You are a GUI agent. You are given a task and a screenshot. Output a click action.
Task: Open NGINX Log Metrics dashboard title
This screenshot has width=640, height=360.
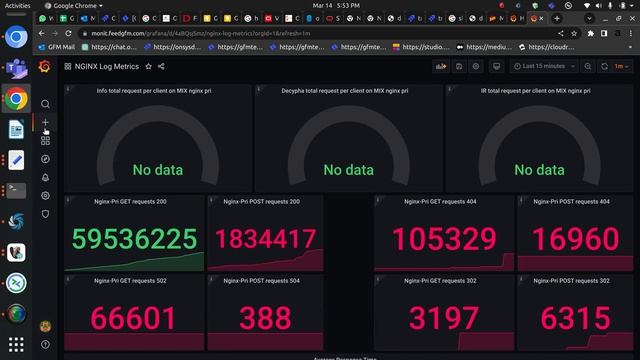[x=107, y=66]
